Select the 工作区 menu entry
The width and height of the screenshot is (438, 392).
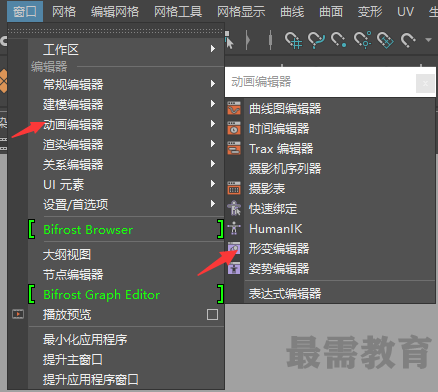[126, 49]
